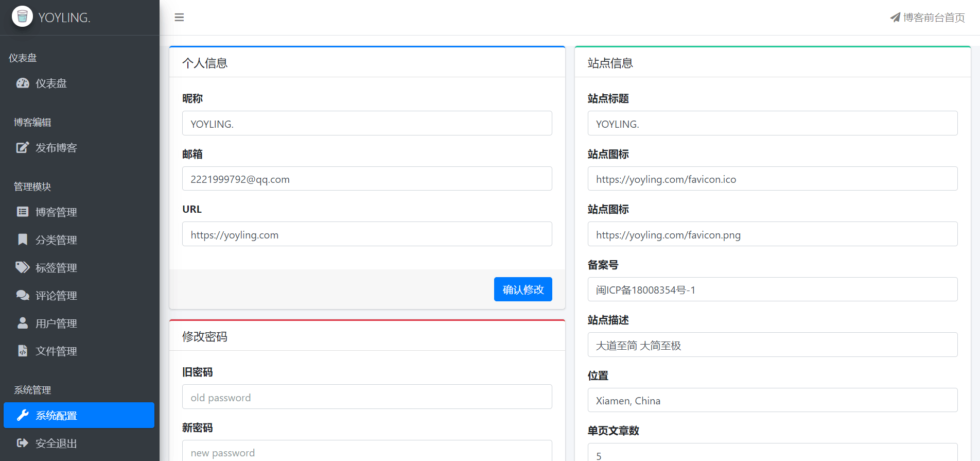Click the 文件管理 code file icon
The height and width of the screenshot is (461, 980).
[23, 351]
